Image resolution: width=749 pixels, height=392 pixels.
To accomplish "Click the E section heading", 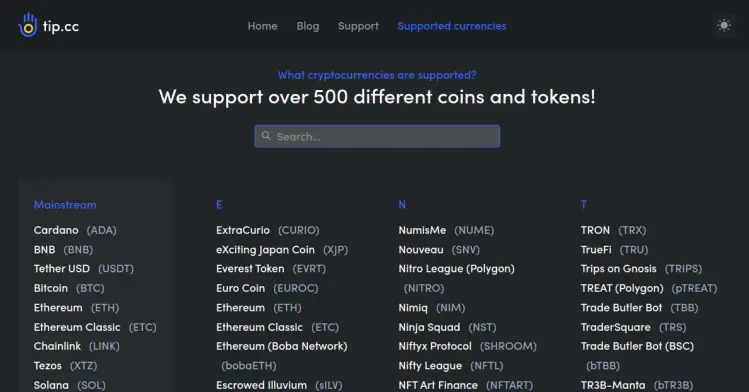I will click(219, 205).
